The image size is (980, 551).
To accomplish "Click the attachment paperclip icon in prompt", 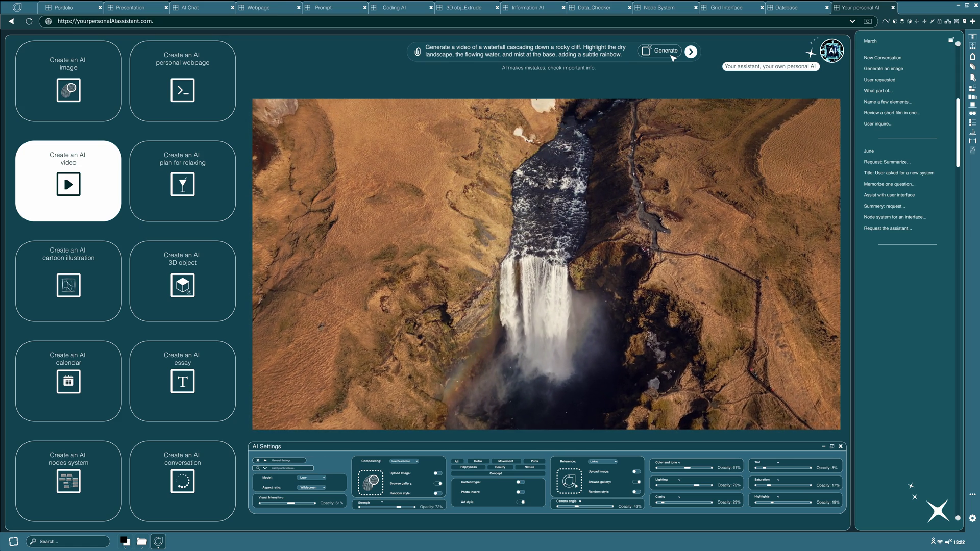I will tap(418, 52).
